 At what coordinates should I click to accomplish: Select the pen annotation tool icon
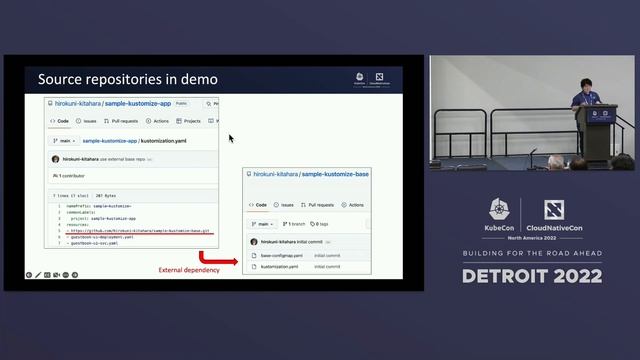click(38, 275)
